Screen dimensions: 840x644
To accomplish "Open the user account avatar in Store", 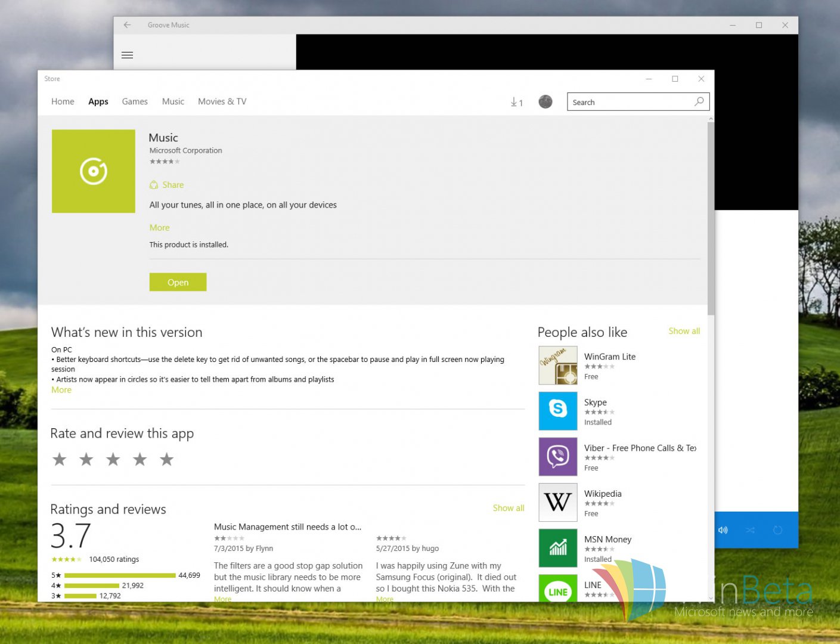I will tap(545, 102).
